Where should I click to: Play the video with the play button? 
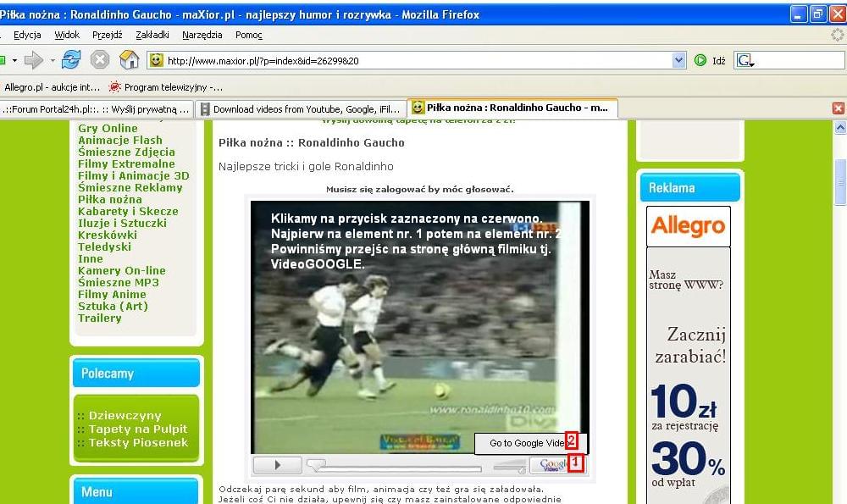tap(277, 464)
